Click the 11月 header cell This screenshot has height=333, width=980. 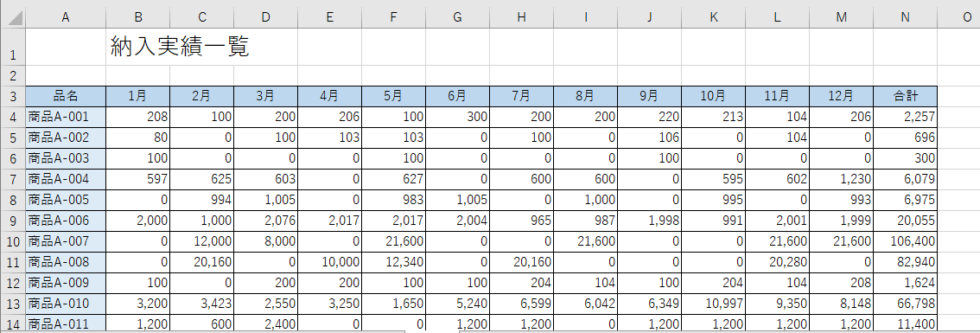click(x=777, y=96)
